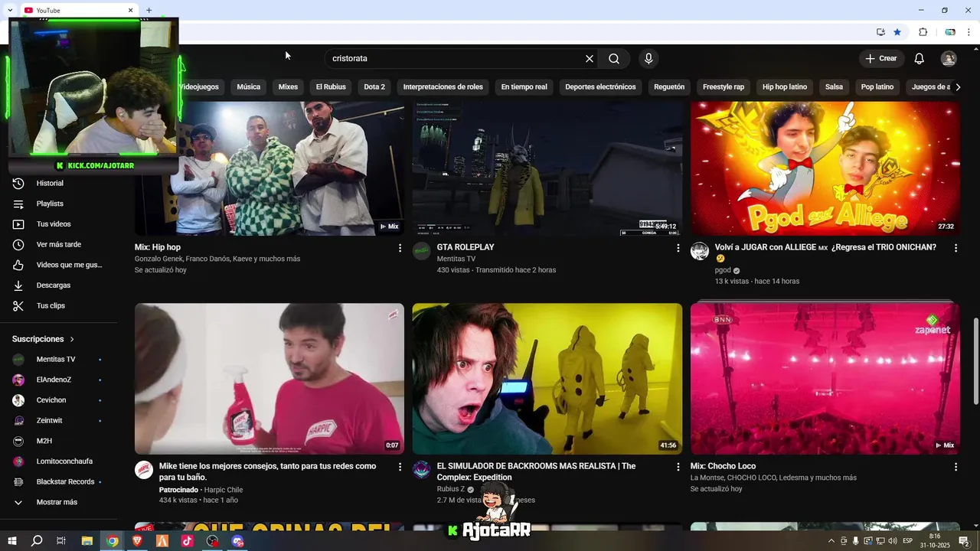Open Windows Start menu
The width and height of the screenshot is (980, 551).
coord(12,541)
